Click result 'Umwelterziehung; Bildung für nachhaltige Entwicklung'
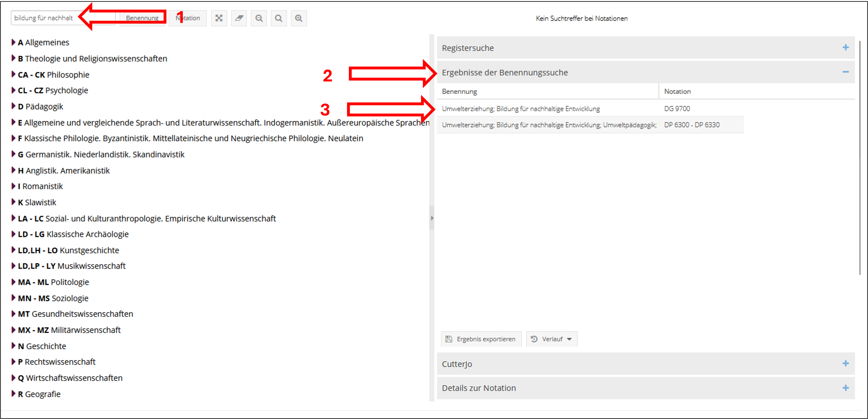 [x=521, y=108]
